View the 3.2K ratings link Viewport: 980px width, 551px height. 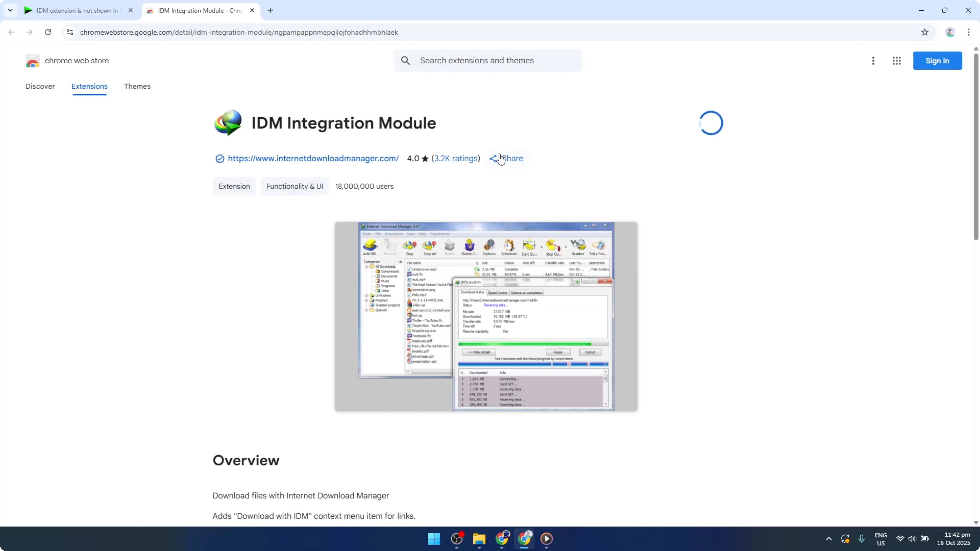click(x=455, y=158)
